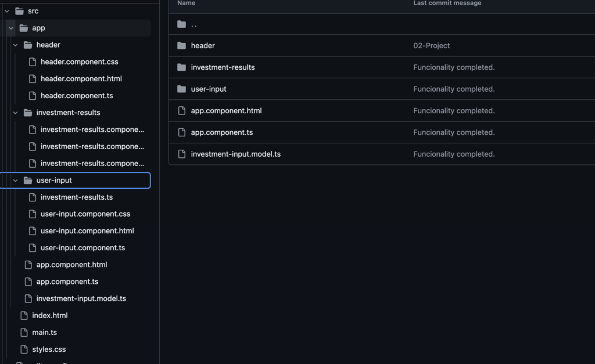The image size is (595, 364).
Task: Collapse the user-input folder chevron
Action: 16,181
